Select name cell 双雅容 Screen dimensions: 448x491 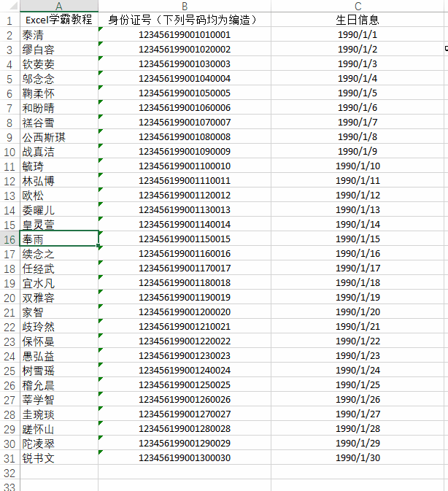coord(59,298)
